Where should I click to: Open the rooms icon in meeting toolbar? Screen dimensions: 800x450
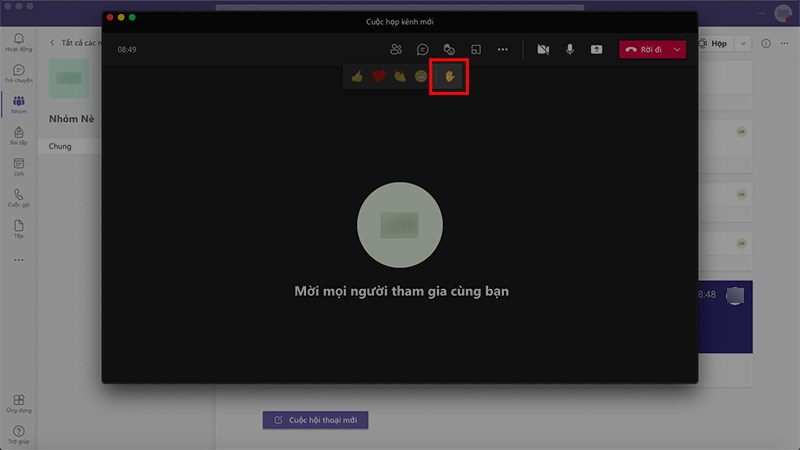pos(476,49)
